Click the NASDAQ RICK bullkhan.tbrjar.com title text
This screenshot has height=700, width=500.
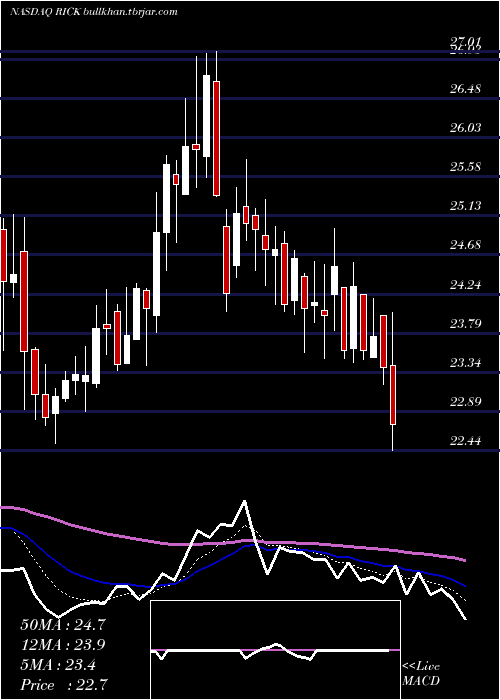(93, 12)
